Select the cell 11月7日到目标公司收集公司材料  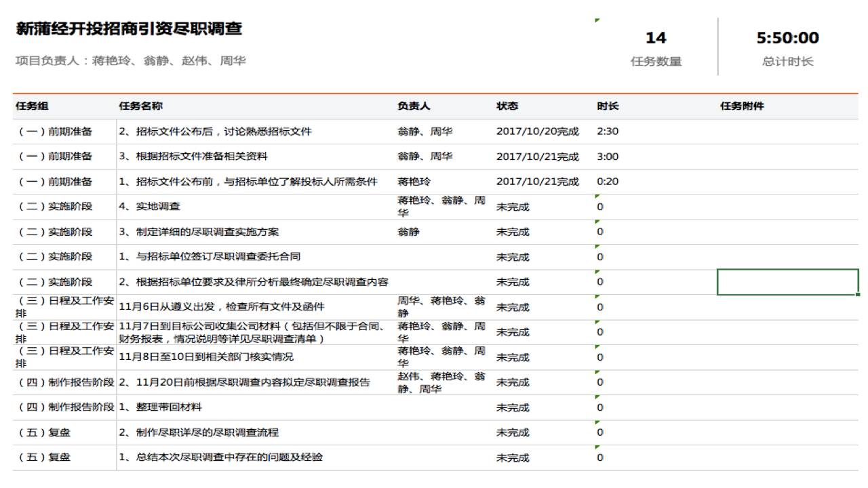point(252,332)
